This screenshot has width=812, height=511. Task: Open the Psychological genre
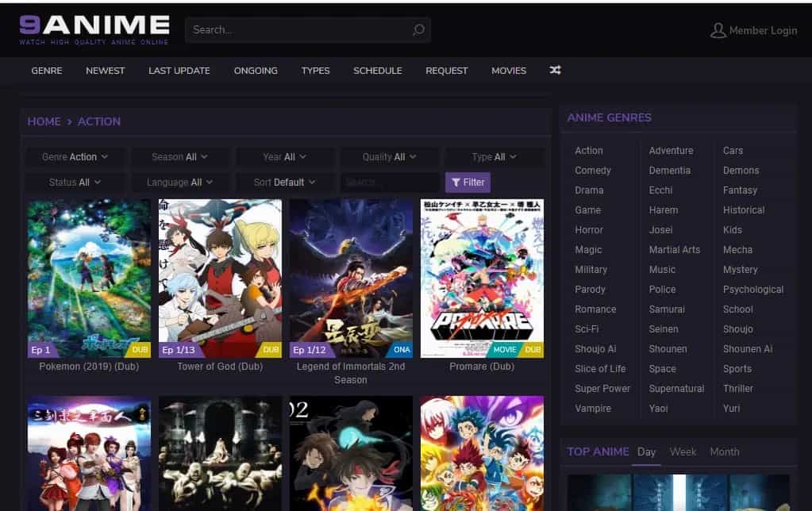pyautogui.click(x=753, y=290)
